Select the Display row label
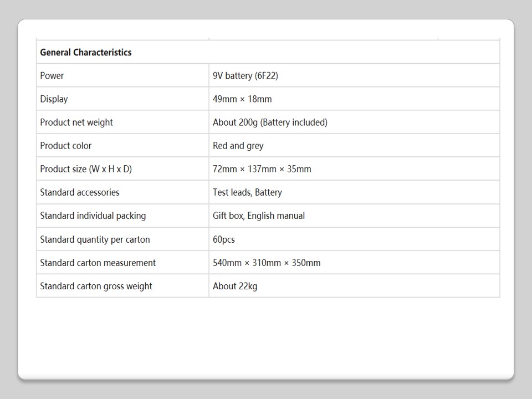 click(x=54, y=99)
